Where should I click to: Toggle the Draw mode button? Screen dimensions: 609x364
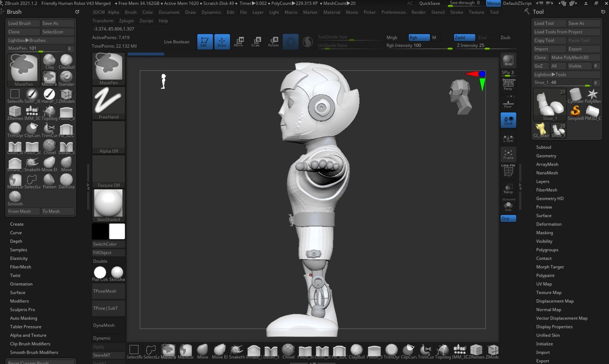[222, 41]
